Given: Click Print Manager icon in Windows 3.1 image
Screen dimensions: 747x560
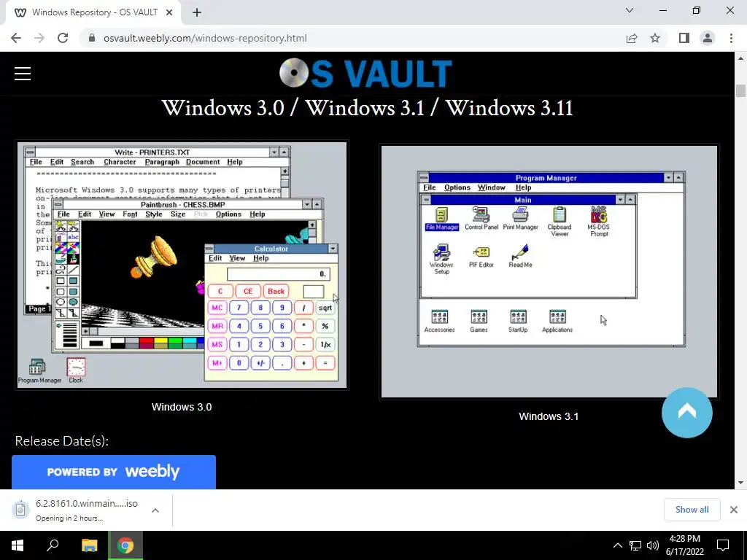Looking at the screenshot, I should coord(520,219).
